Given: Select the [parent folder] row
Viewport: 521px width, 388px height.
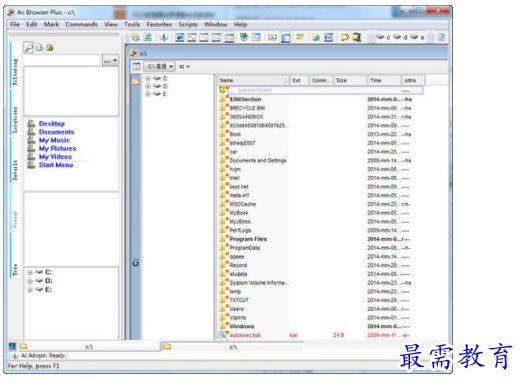Looking at the screenshot, I should pyautogui.click(x=321, y=90).
